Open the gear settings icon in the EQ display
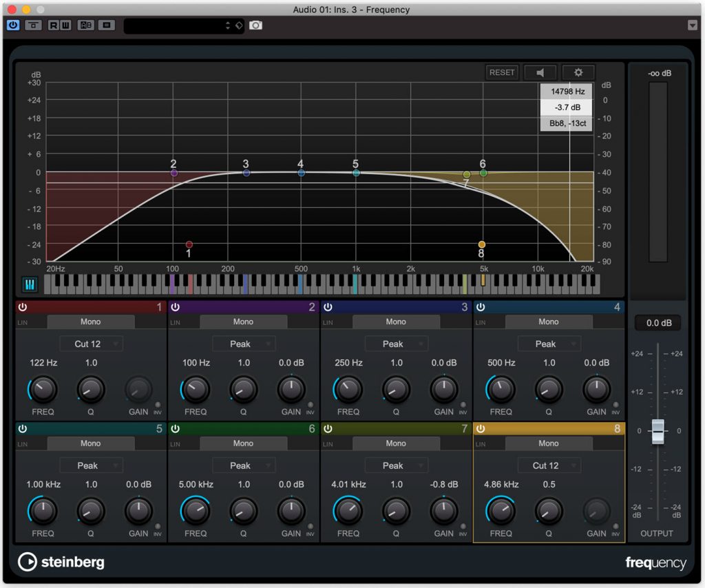The image size is (705, 588). [578, 72]
